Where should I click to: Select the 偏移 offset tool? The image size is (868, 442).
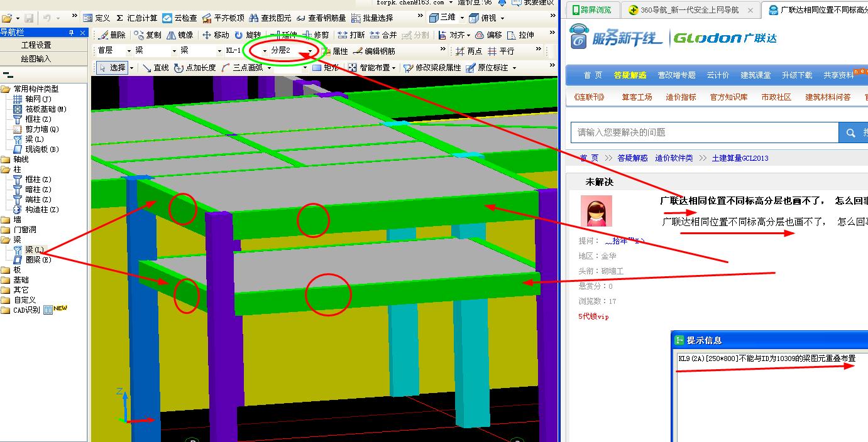pyautogui.click(x=489, y=35)
